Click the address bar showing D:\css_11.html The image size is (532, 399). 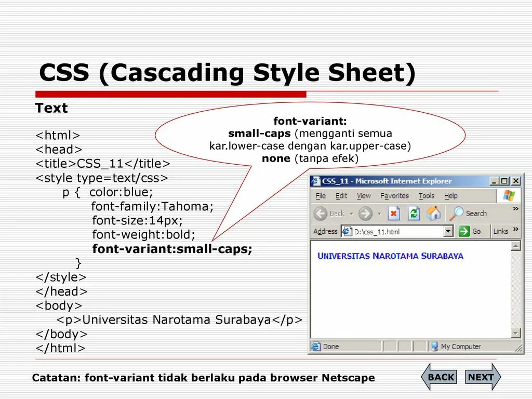coord(397,232)
